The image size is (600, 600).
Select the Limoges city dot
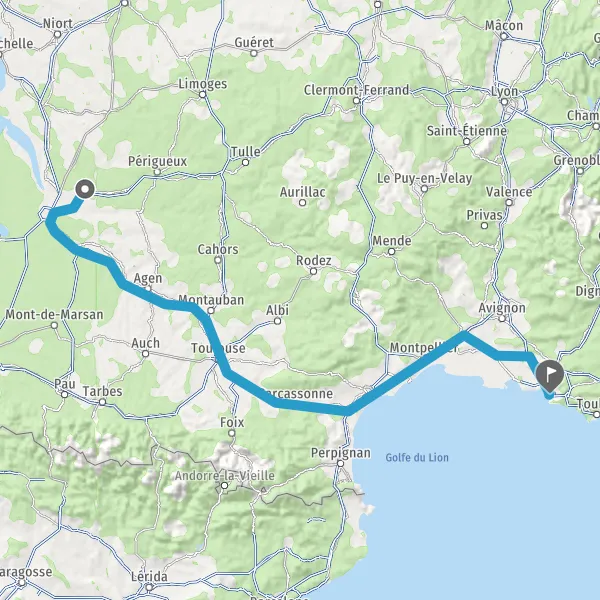pos(203,94)
